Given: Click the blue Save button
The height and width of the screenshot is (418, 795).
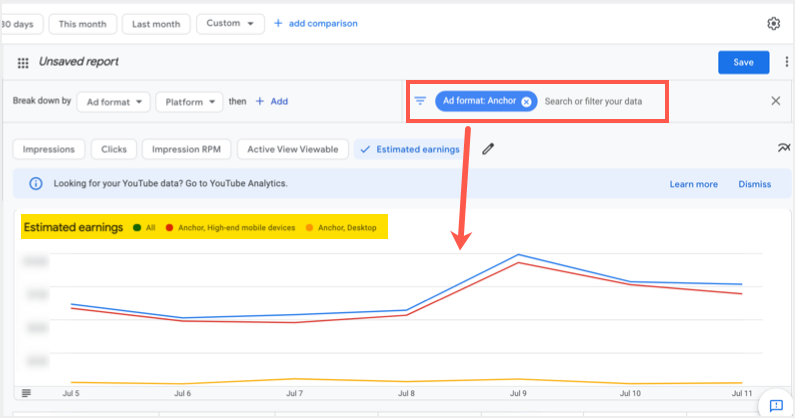Looking at the screenshot, I should pos(743,62).
